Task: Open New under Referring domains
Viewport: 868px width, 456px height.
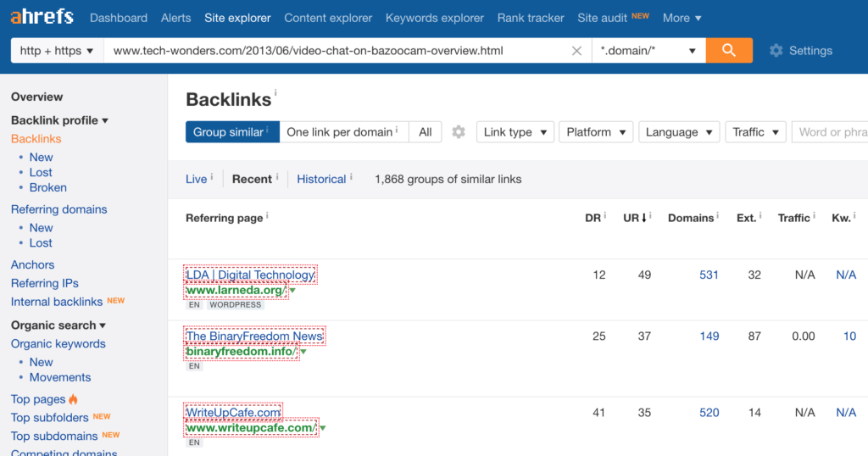Action: pyautogui.click(x=41, y=227)
